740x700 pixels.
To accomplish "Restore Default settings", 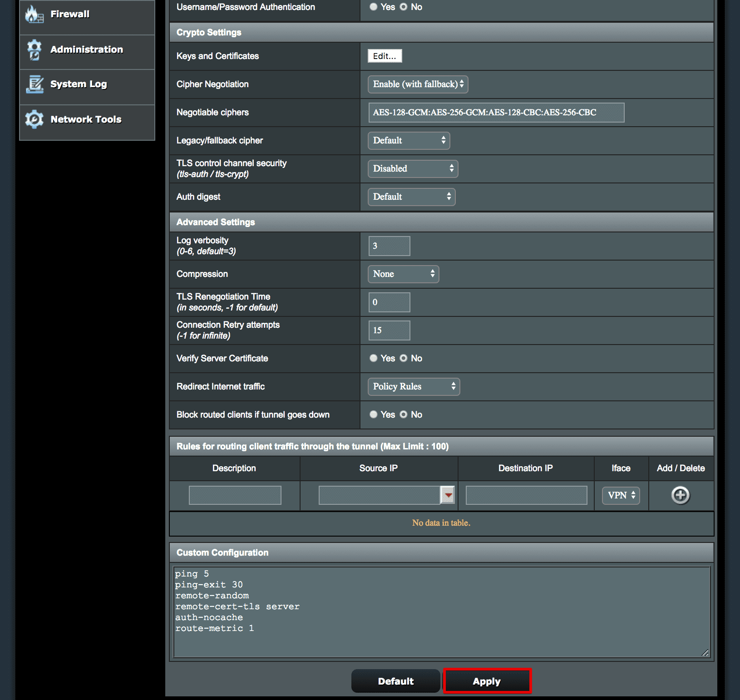I will 395,681.
